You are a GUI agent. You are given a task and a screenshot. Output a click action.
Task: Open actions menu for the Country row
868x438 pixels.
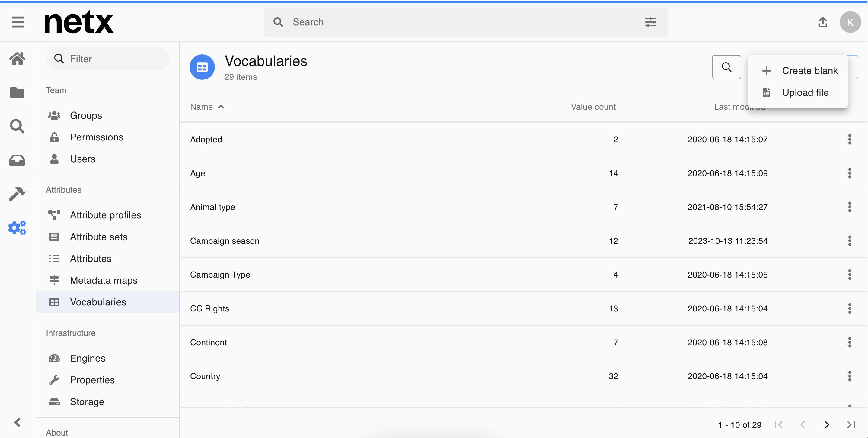tap(850, 376)
